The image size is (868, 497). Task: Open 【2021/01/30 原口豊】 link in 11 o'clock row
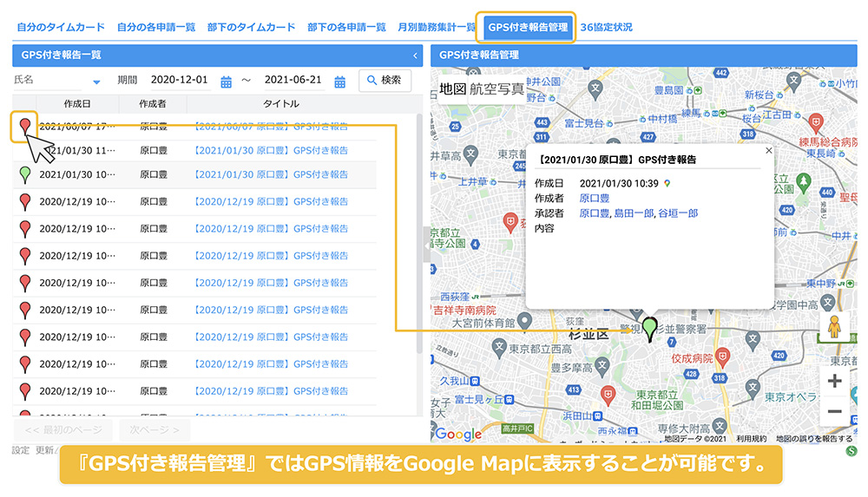(271, 150)
